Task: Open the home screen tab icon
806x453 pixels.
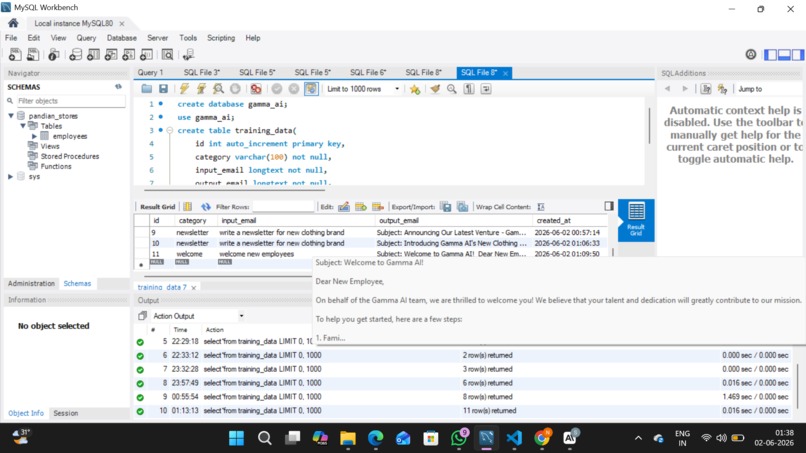Action: click(x=13, y=23)
